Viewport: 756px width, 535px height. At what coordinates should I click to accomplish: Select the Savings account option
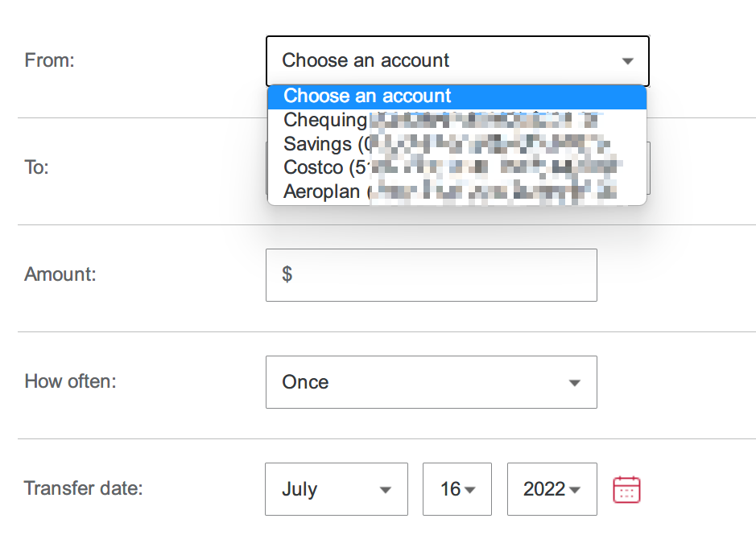pos(322,144)
